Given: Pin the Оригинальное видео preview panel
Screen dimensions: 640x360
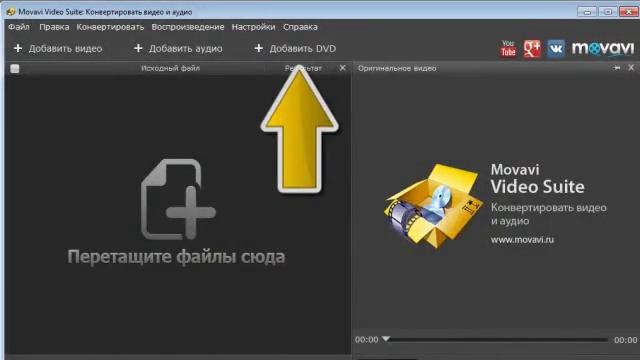Looking at the screenshot, I should [617, 68].
